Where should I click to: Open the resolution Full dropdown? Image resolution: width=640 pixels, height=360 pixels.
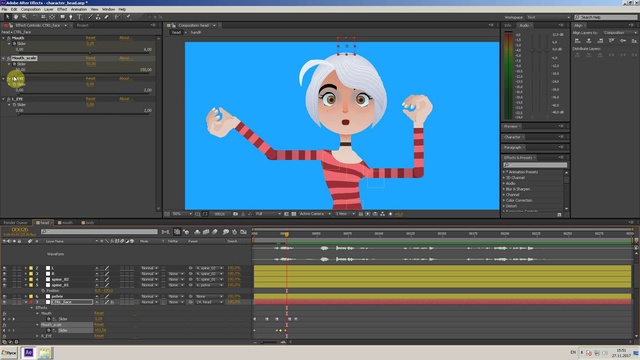[268, 214]
